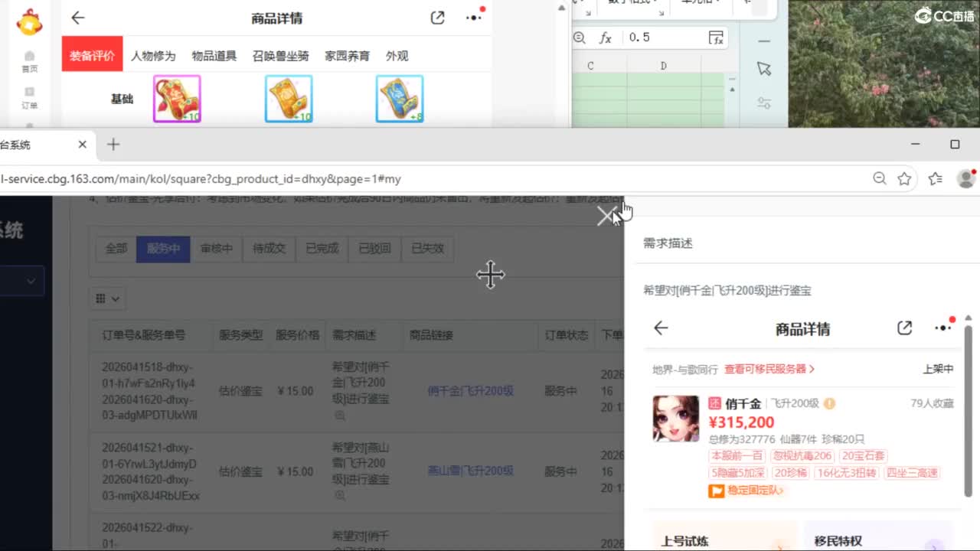Open the 稳定固定队 link
Image resolution: width=980 pixels, height=551 pixels.
tap(746, 491)
